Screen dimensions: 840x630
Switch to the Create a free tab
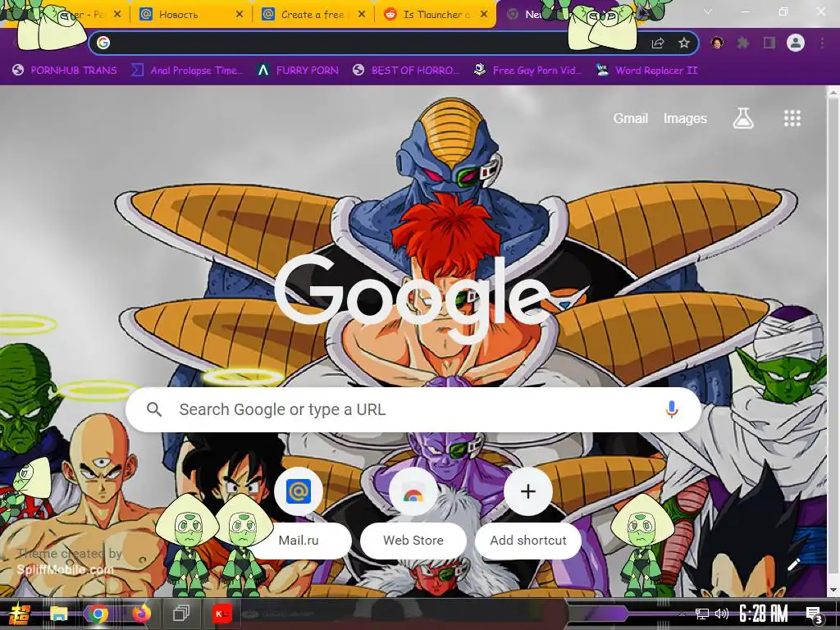point(313,15)
